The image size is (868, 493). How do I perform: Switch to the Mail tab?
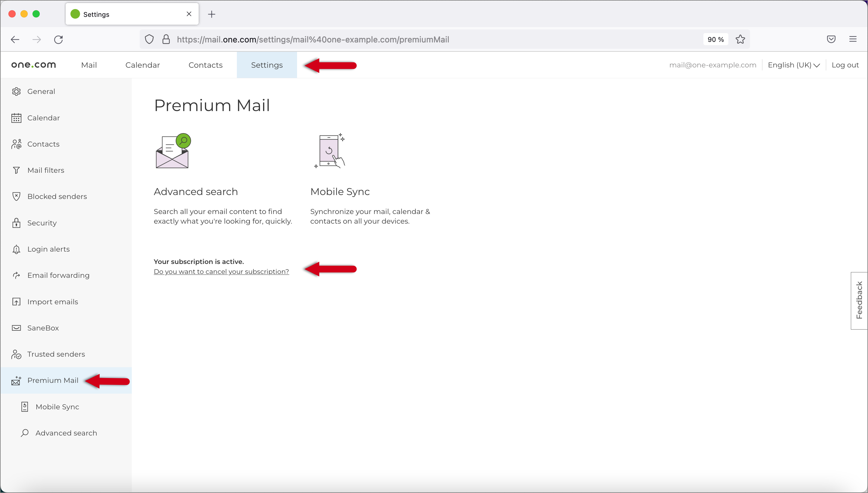(89, 65)
